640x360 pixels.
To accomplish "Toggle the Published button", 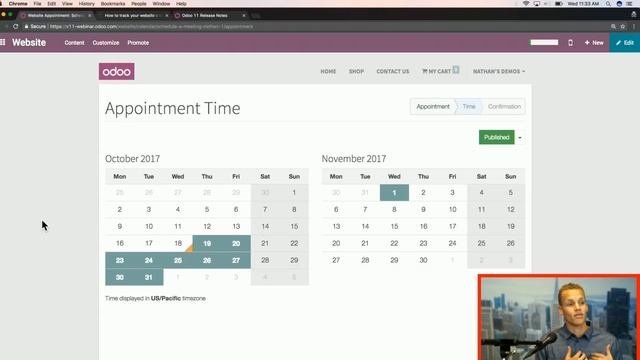I will pyautogui.click(x=496, y=138).
